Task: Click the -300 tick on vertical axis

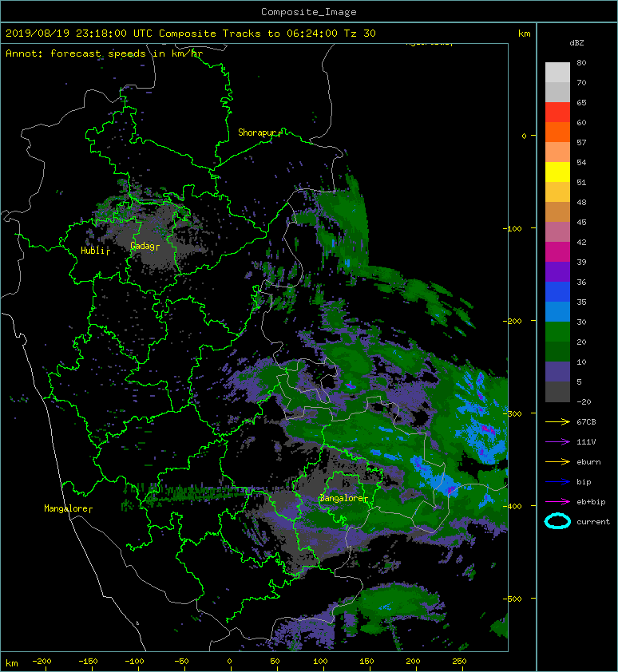Action: 513,413
